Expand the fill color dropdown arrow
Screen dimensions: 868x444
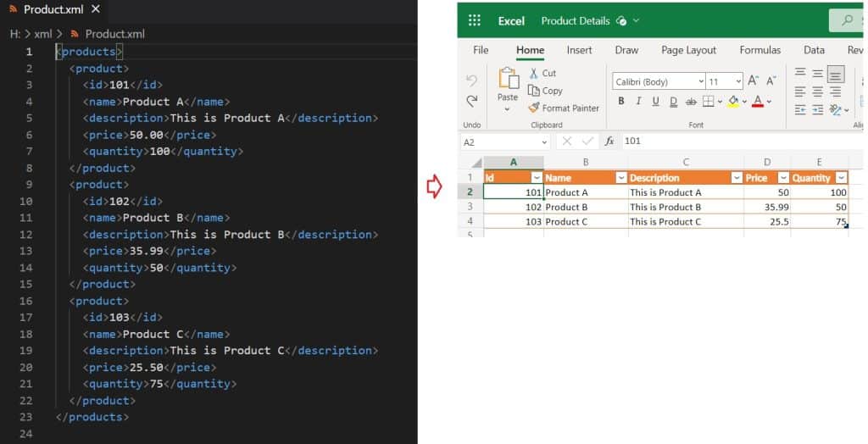pyautogui.click(x=744, y=102)
